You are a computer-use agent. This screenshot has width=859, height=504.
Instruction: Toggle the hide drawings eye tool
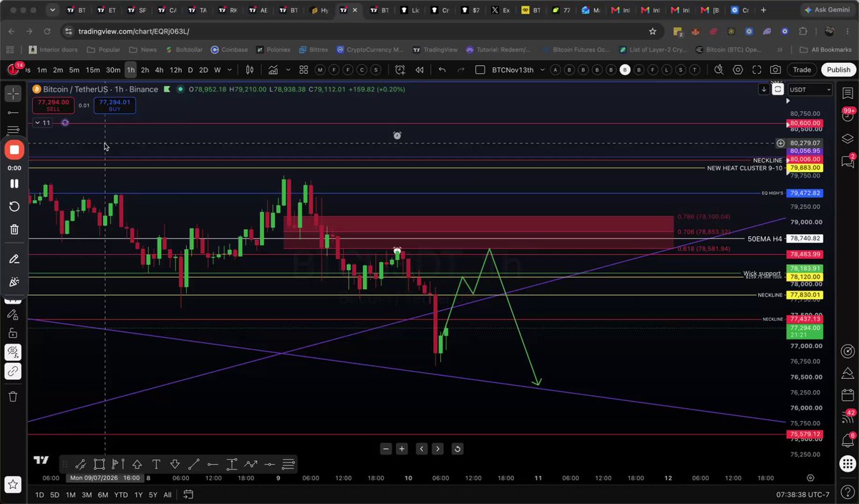[13, 352]
